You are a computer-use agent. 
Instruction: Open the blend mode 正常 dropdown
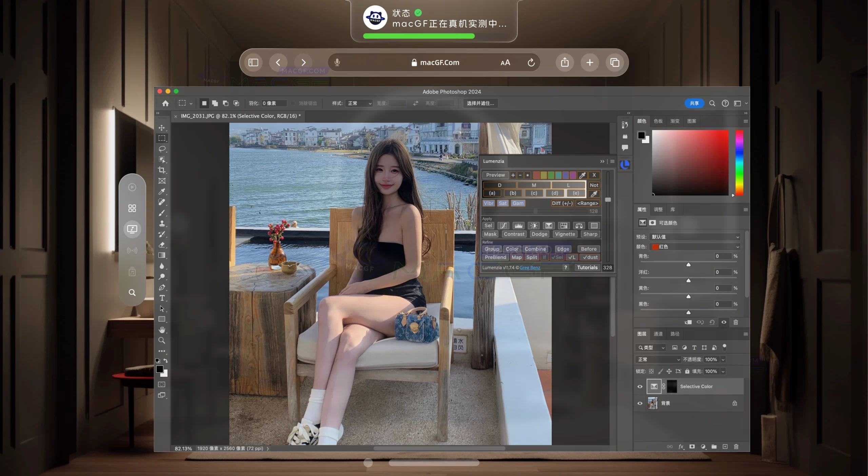[657, 359]
